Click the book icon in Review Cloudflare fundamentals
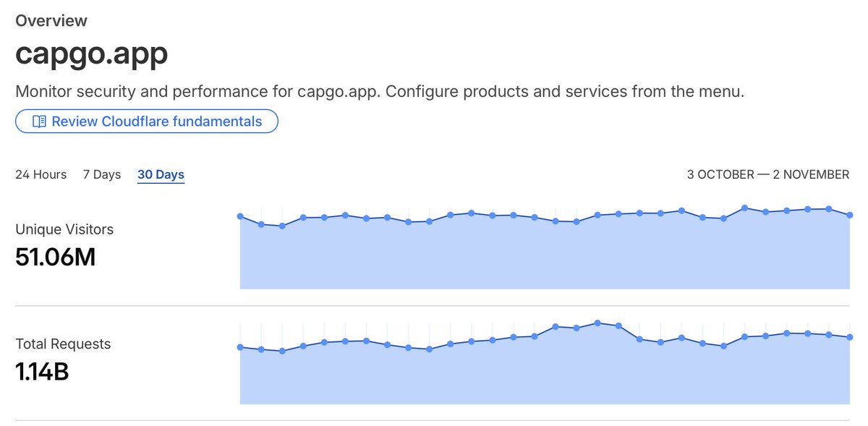Image resolution: width=868 pixels, height=426 pixels. pyautogui.click(x=39, y=122)
